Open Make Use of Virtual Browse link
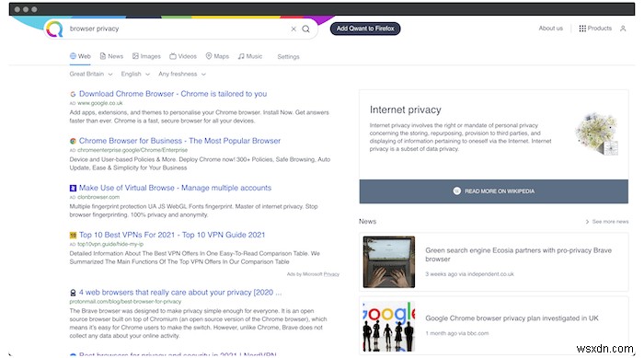 (176, 188)
